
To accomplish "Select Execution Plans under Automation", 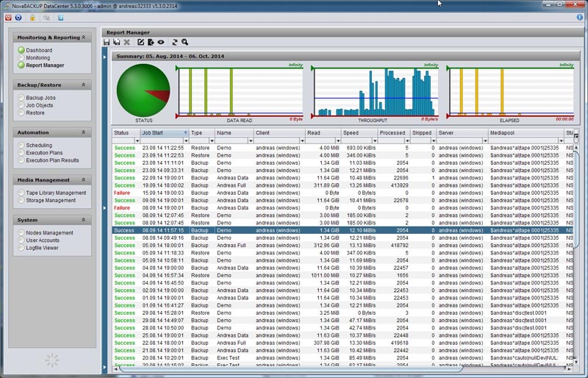I will click(40, 152).
